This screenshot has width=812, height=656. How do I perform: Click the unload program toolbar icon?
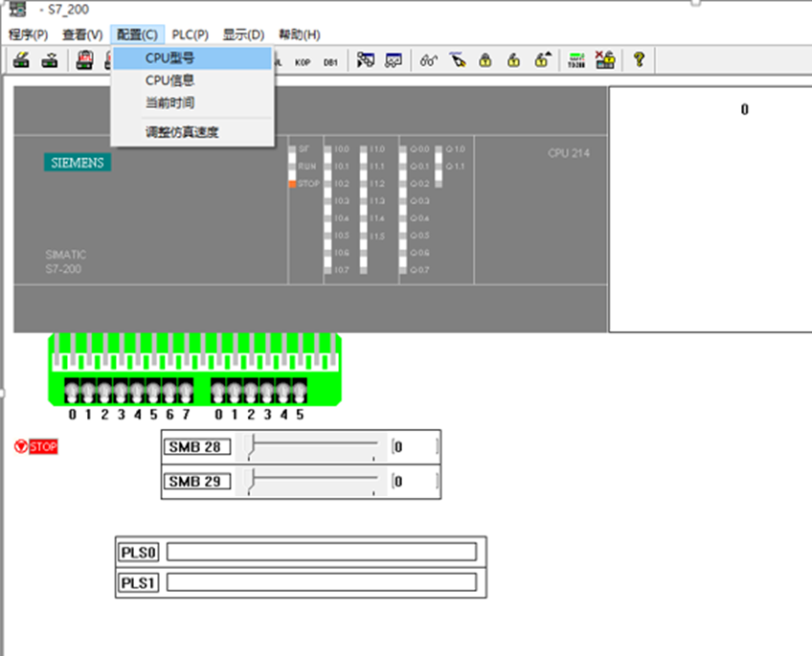coord(50,60)
